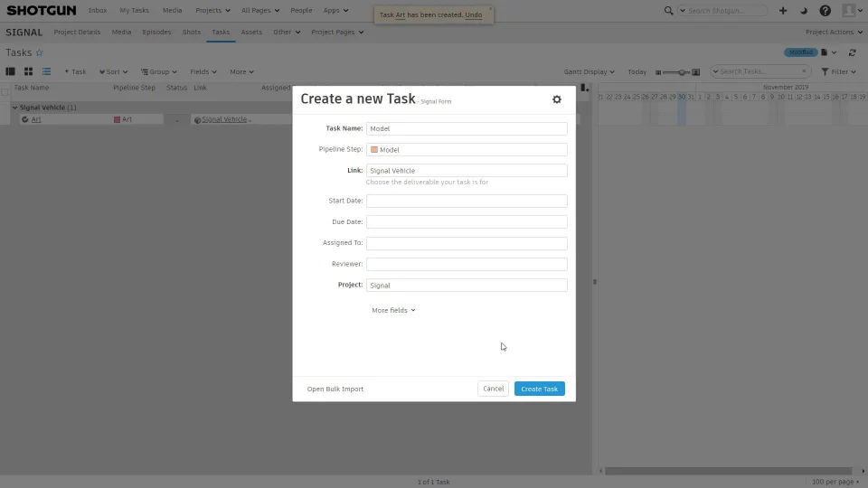The width and height of the screenshot is (868, 488).
Task: Open Bulk Import link
Action: pos(335,389)
